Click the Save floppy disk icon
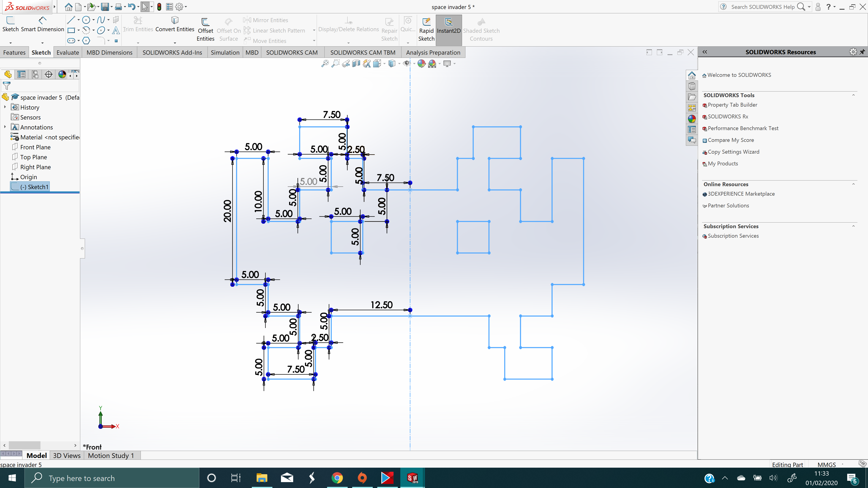This screenshot has height=488, width=868. click(105, 7)
